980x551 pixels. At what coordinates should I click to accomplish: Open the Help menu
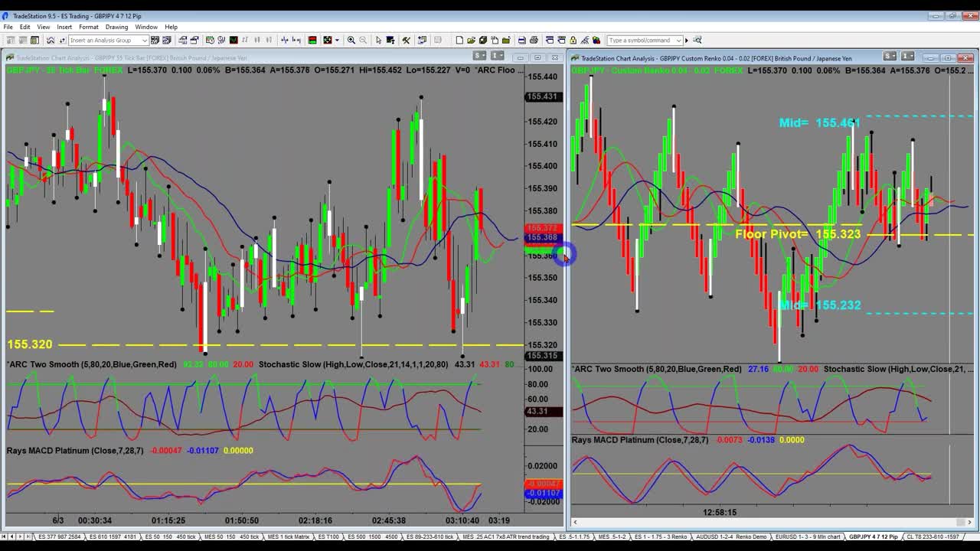pos(171,27)
